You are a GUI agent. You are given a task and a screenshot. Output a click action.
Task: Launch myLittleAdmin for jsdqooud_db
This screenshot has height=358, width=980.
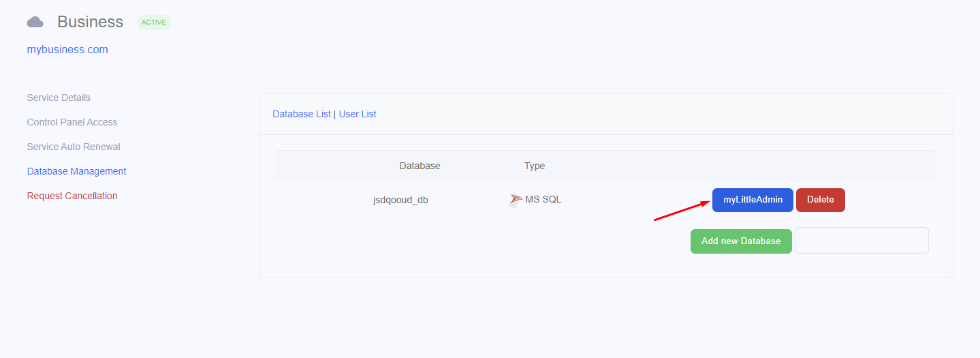(x=753, y=200)
